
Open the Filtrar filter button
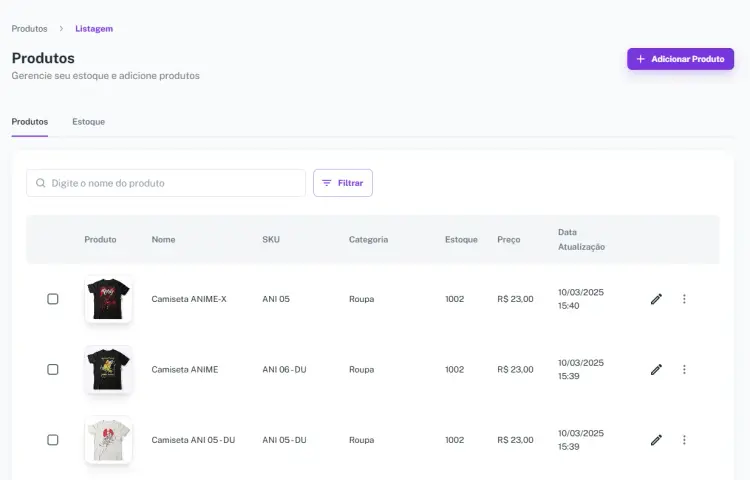[342, 183]
